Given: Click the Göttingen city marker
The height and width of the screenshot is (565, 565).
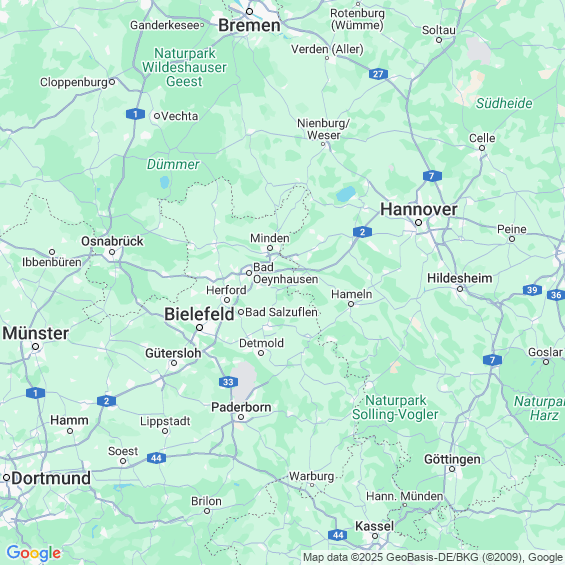Looking at the screenshot, I should 452,469.
